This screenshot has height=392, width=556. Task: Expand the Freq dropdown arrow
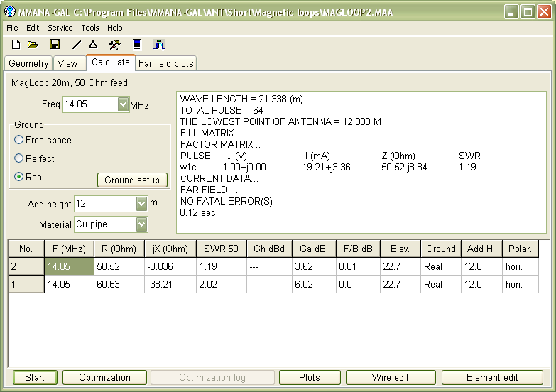click(x=123, y=105)
